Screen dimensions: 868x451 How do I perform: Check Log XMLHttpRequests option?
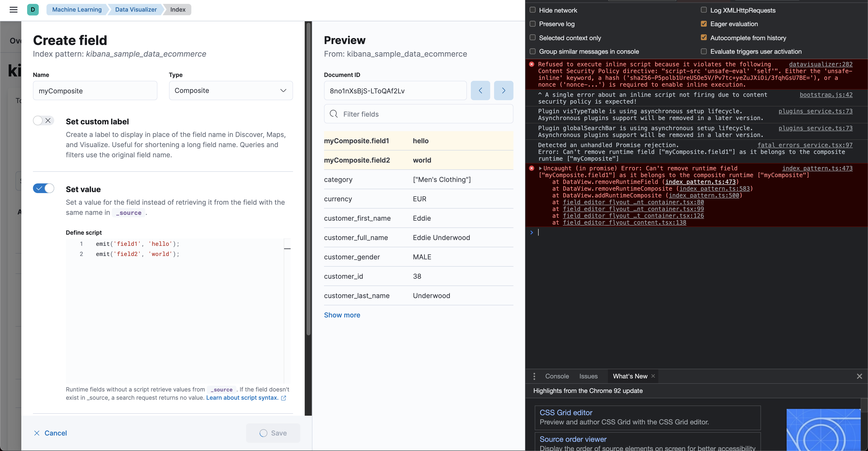click(704, 10)
